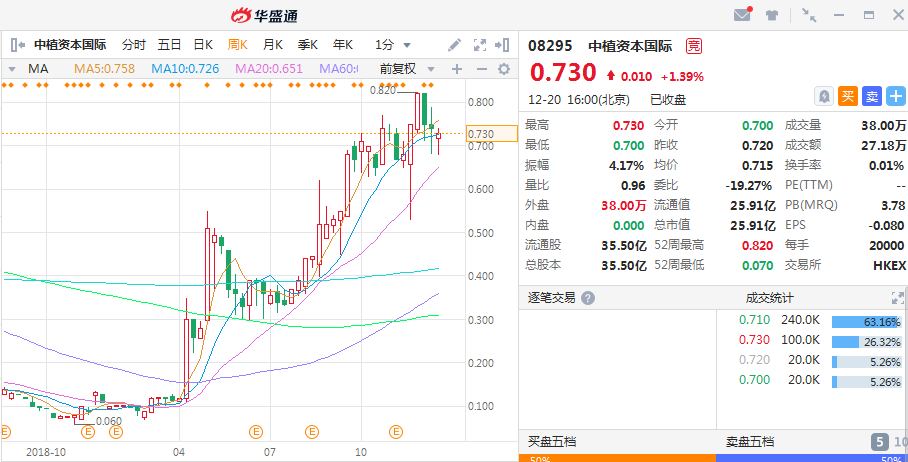The height and width of the screenshot is (462, 908).
Task: Click the shrink window arrows icon
Action: click(x=809, y=16)
